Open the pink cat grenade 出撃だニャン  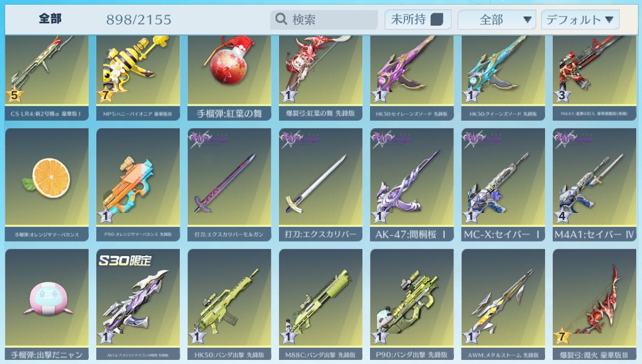(47, 304)
